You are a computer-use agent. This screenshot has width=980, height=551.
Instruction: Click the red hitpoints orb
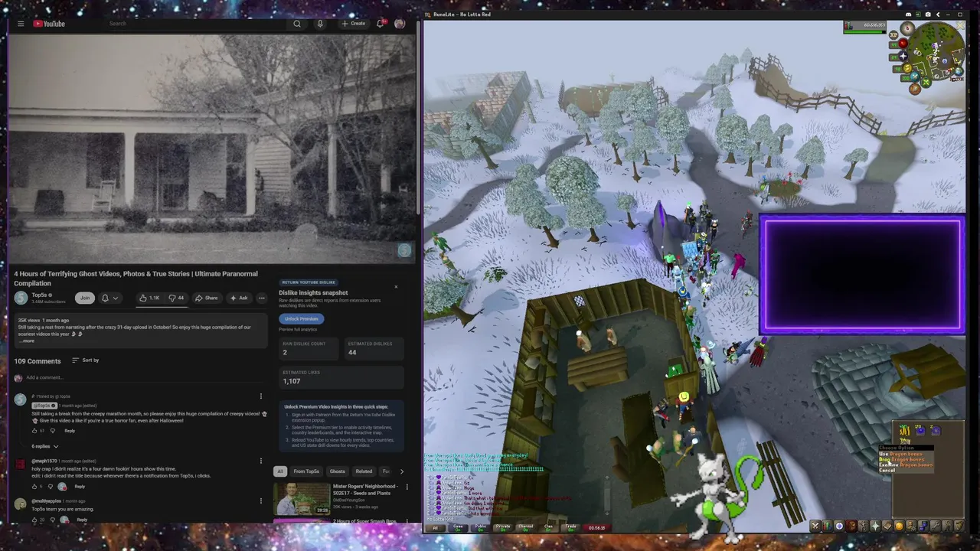[903, 44]
